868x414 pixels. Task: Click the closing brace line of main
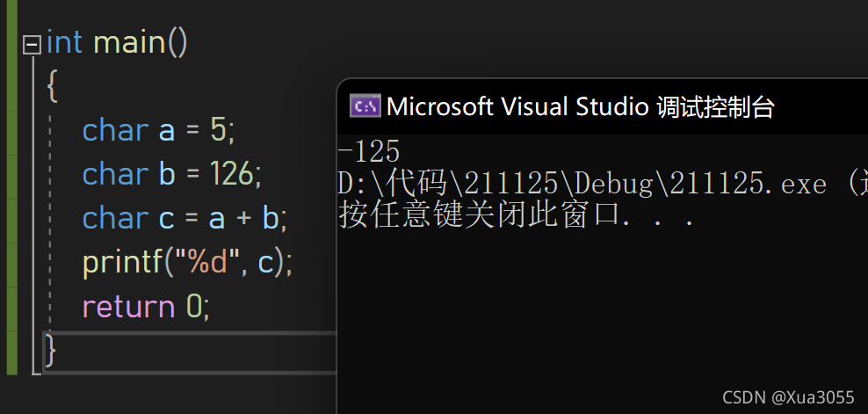pos(191,352)
